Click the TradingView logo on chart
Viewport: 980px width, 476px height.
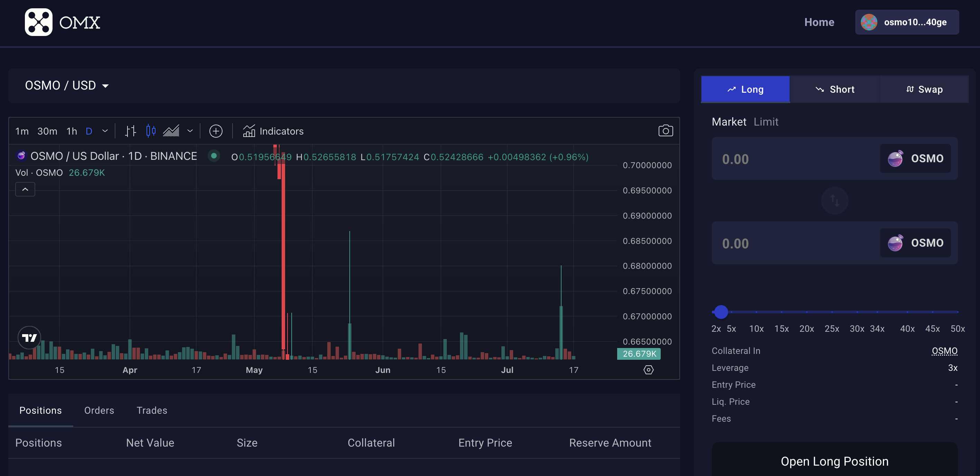(x=29, y=337)
